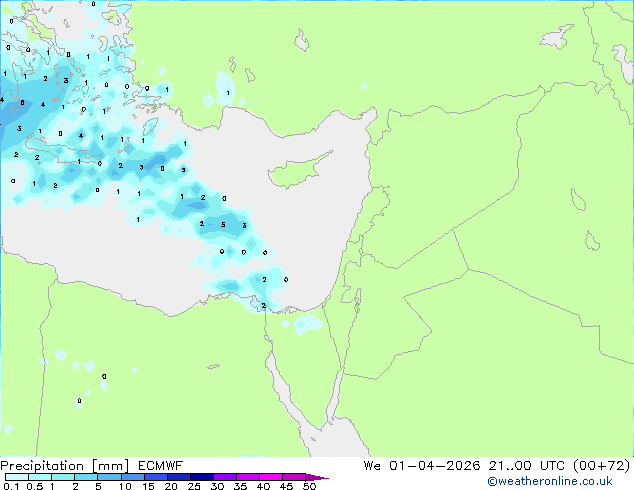Click the 20–25 mm dark blue legend box

(179, 477)
